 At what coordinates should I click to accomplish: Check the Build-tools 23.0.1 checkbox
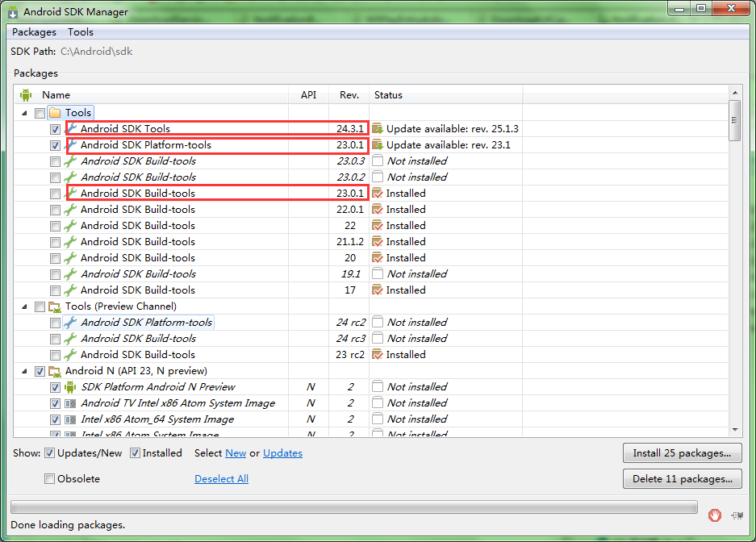(x=55, y=194)
